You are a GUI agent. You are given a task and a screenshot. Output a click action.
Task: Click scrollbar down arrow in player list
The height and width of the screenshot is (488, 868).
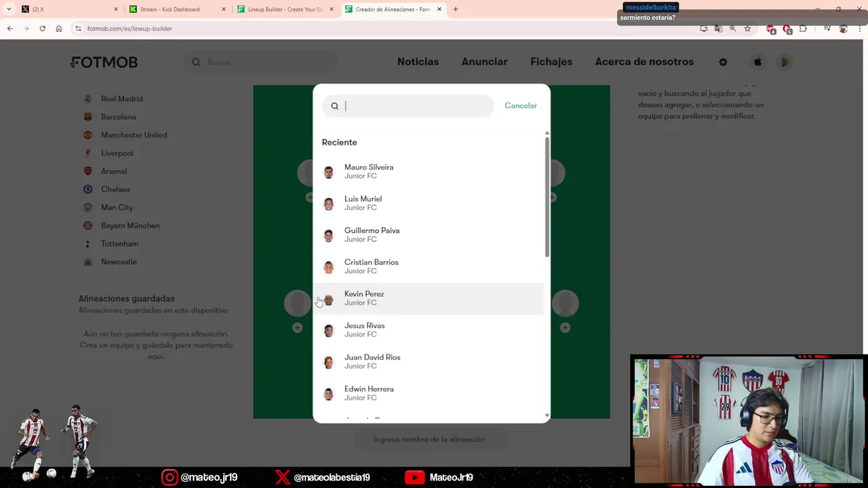547,415
